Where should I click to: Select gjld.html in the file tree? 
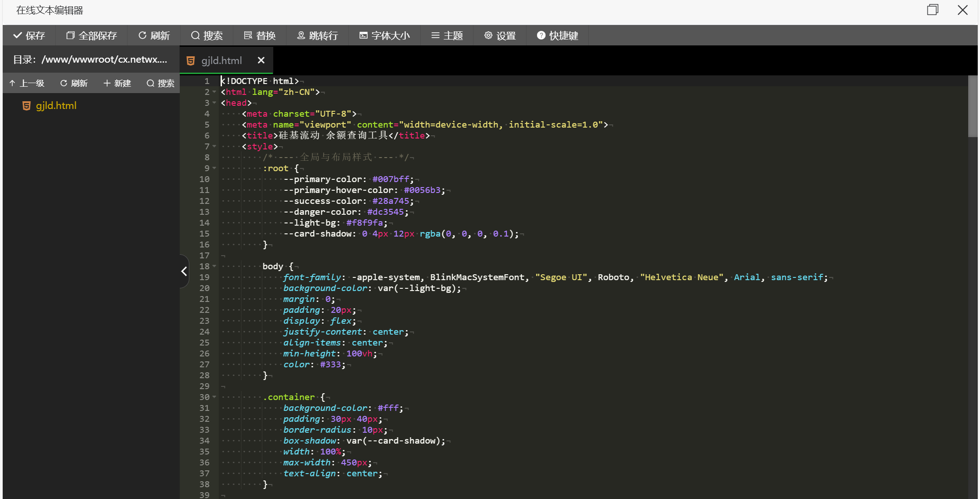click(56, 105)
